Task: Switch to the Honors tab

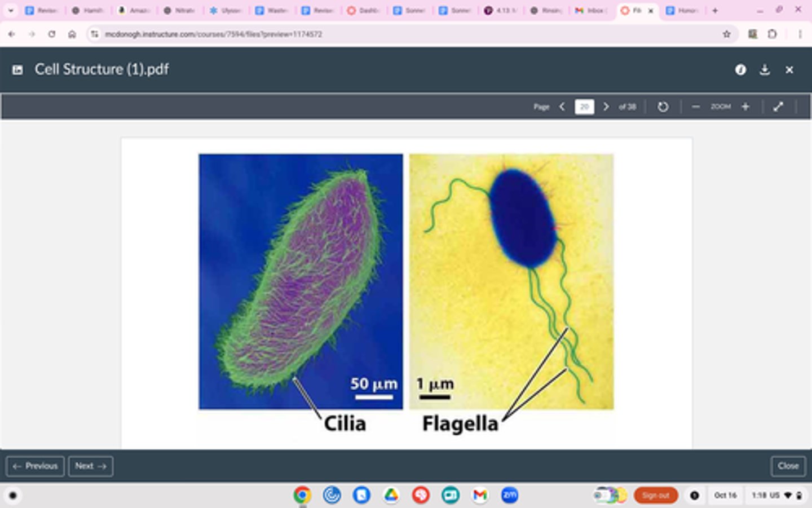Action: pos(682,10)
